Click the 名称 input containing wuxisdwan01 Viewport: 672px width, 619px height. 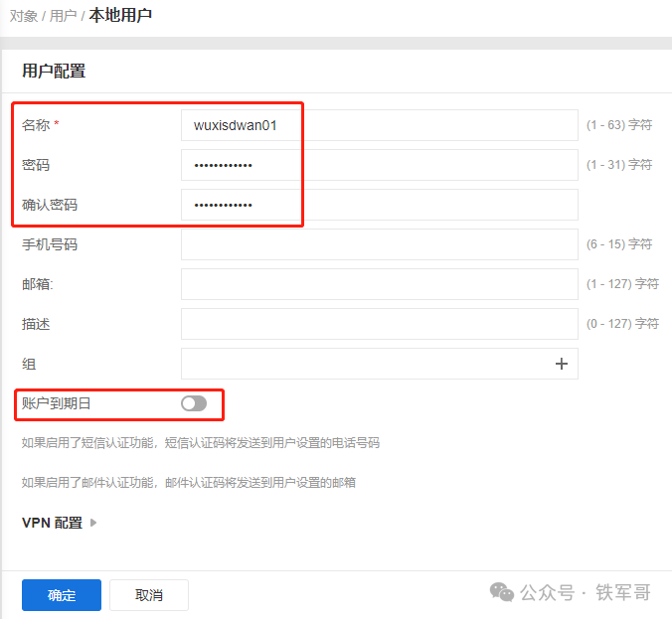[x=380, y=125]
